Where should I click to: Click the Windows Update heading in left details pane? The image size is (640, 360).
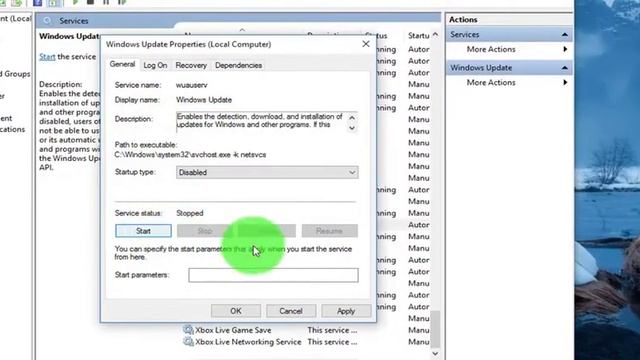(x=69, y=36)
